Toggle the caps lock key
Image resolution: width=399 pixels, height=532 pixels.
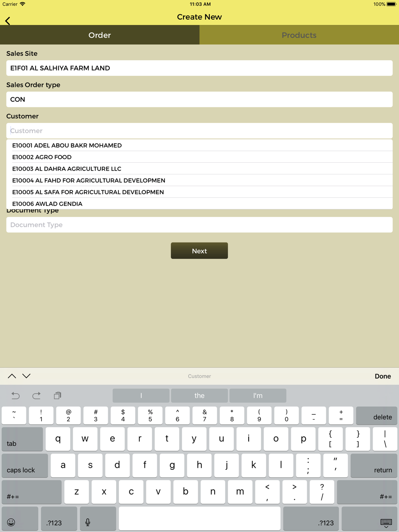pyautogui.click(x=25, y=465)
